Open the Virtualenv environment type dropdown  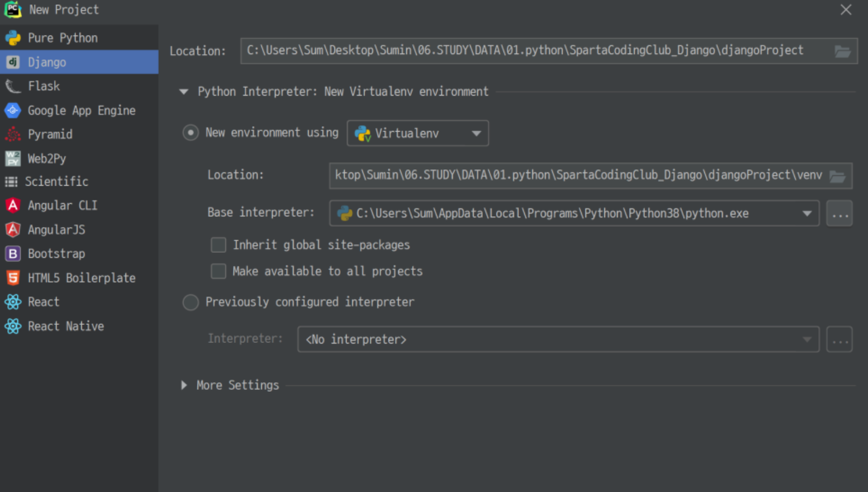[x=418, y=133]
